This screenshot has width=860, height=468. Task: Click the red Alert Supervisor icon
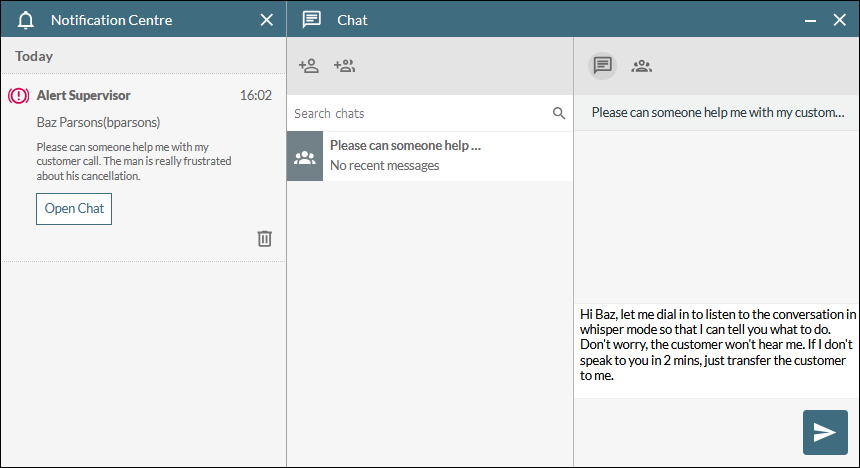[x=18, y=96]
